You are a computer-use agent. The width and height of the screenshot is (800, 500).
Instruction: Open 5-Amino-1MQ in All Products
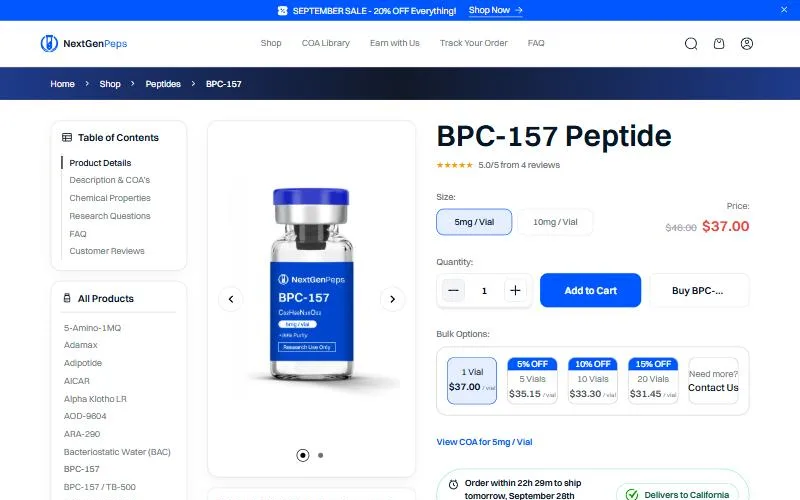pyautogui.click(x=92, y=328)
